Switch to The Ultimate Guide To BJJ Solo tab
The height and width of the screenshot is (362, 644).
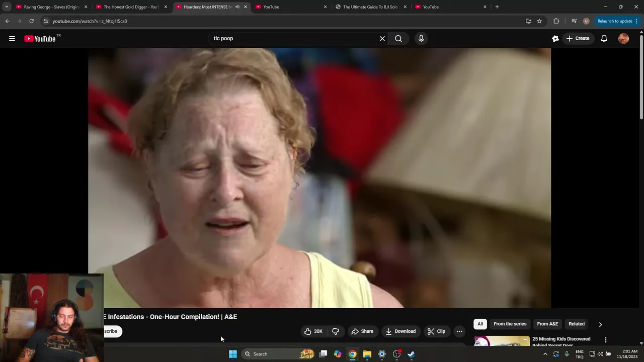point(370,7)
